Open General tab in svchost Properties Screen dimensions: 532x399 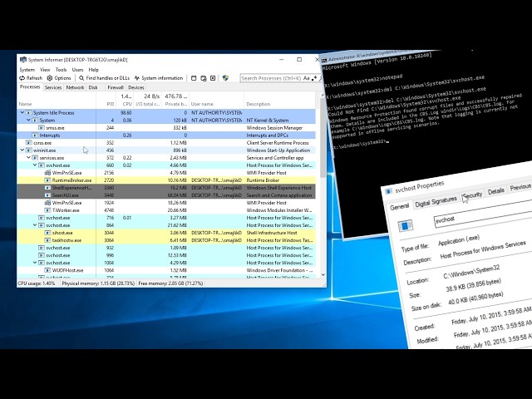coord(399,206)
